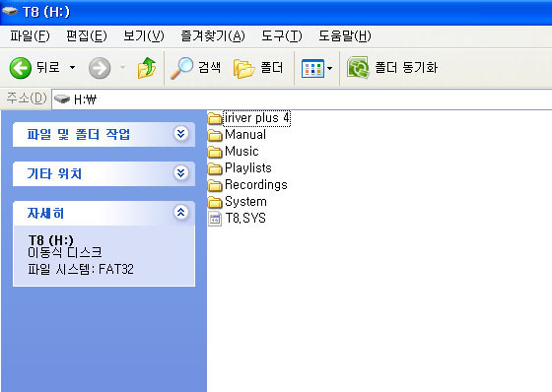Click the T8.SYS file name
Image resolution: width=552 pixels, height=392 pixels.
245,219
